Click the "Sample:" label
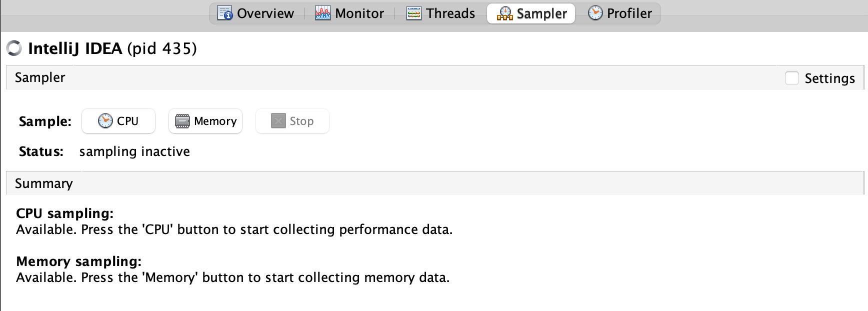 tap(45, 121)
